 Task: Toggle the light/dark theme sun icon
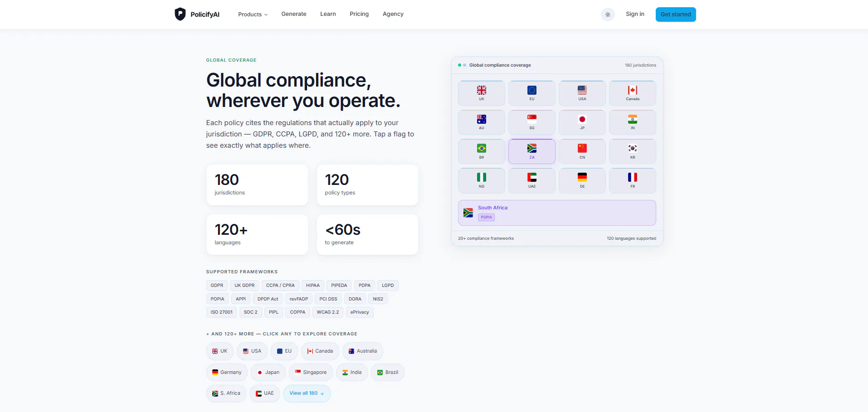pyautogui.click(x=608, y=15)
